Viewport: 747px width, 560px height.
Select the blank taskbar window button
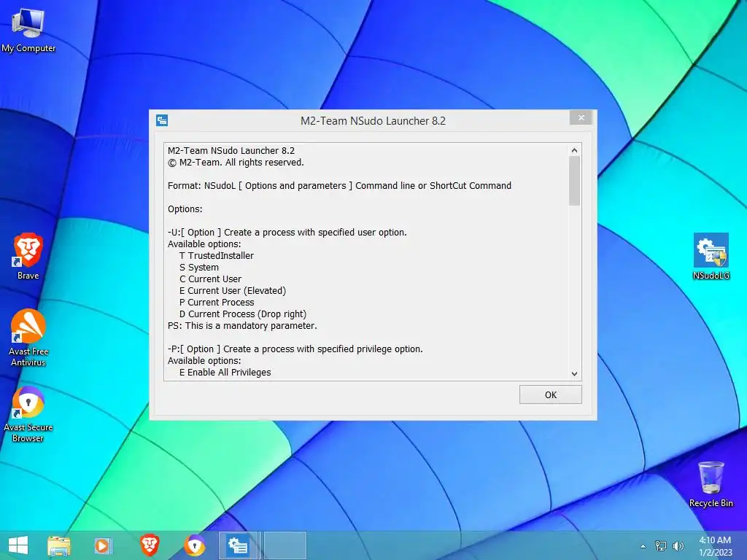click(x=285, y=545)
